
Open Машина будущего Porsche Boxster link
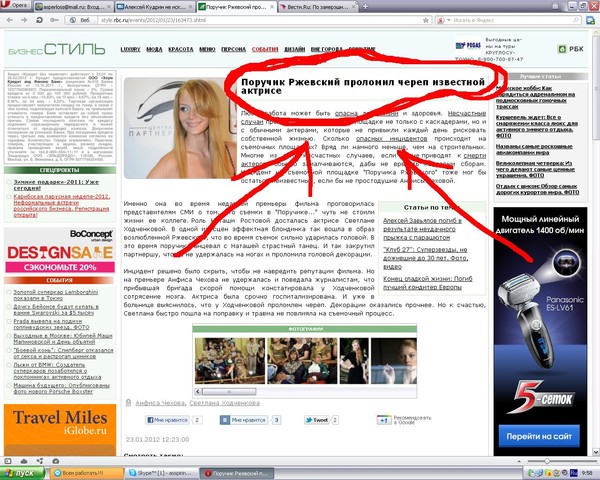tap(62, 388)
